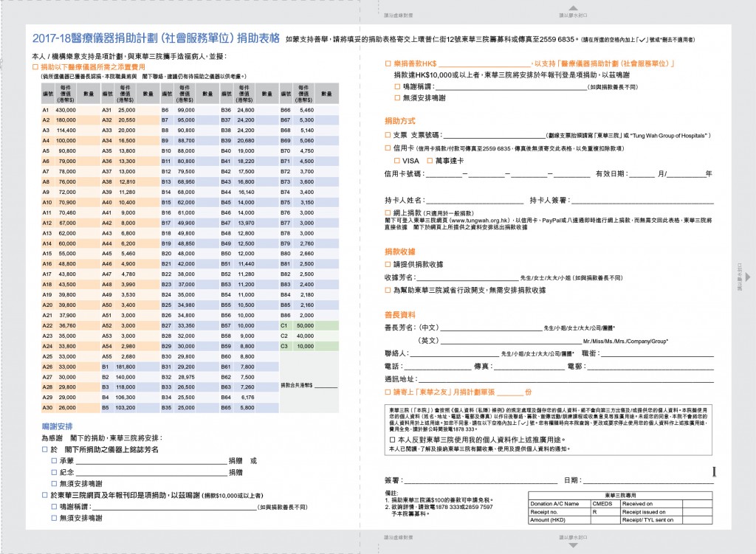Click the 善長芳名 (中文) blank line
This screenshot has height=554, width=756.
point(491,328)
